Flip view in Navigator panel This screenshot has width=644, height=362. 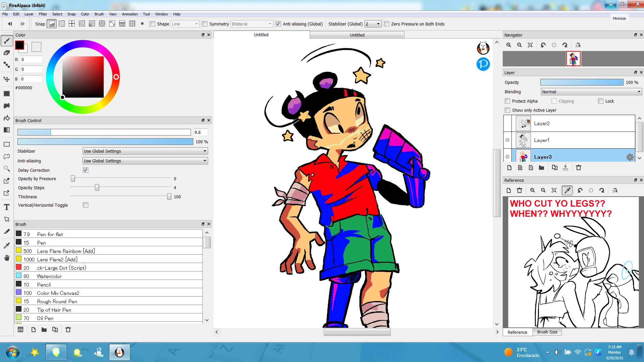click(x=578, y=45)
